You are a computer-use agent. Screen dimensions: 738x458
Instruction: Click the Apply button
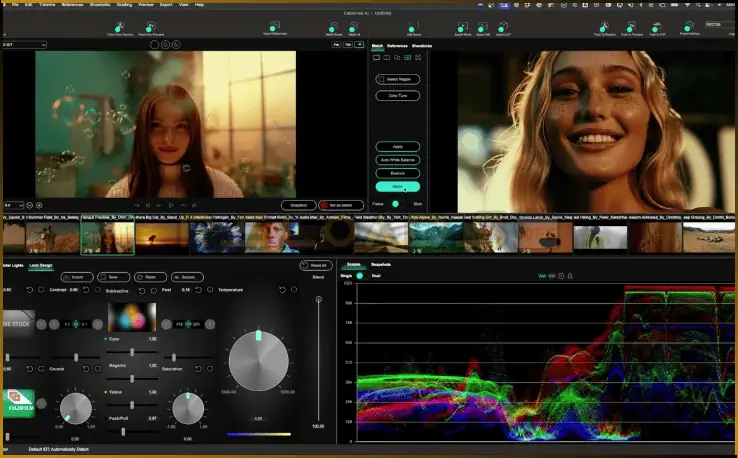(398, 147)
